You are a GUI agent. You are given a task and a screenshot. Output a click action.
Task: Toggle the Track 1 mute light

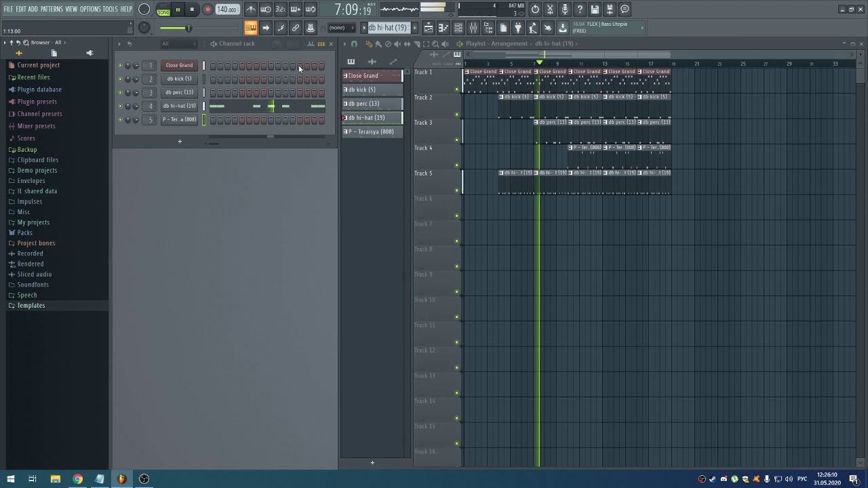click(x=456, y=89)
